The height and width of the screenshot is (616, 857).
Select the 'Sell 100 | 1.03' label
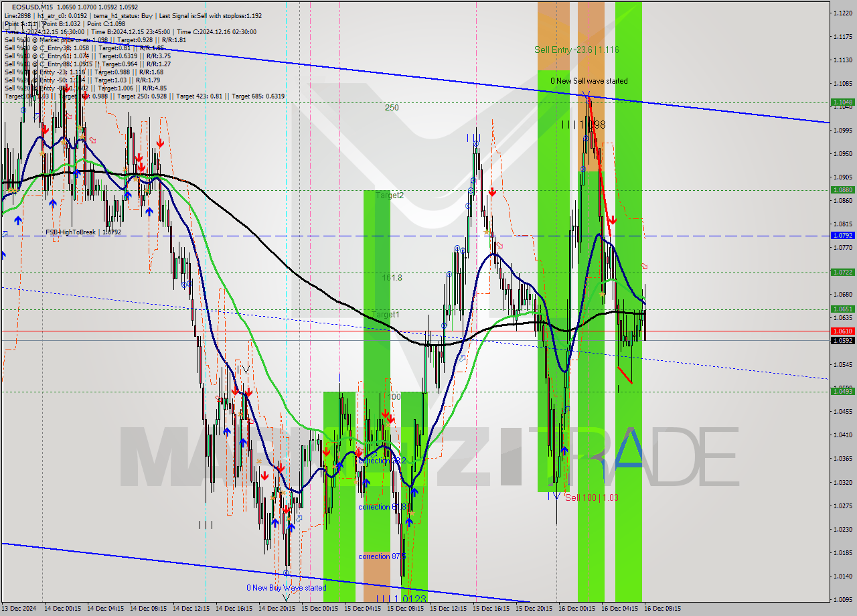coord(592,497)
